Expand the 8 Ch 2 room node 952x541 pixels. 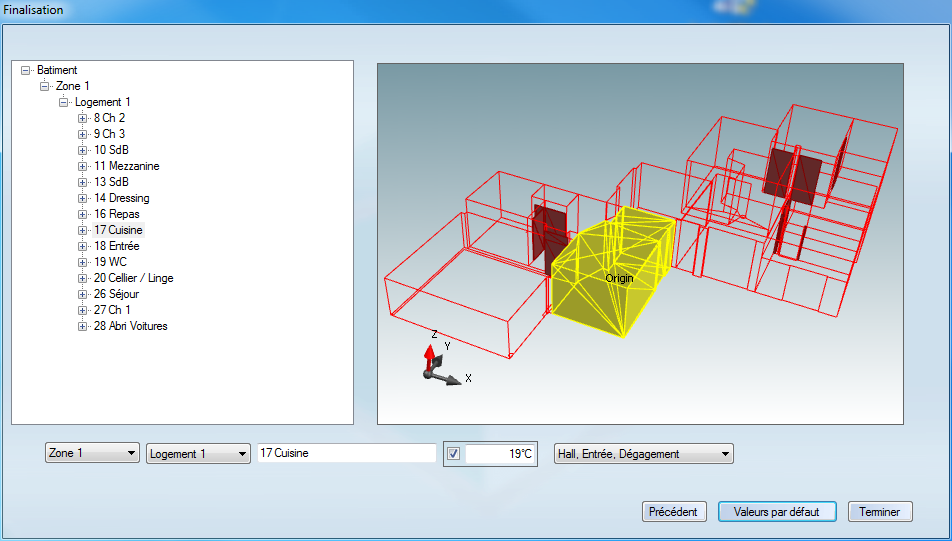[x=83, y=118]
